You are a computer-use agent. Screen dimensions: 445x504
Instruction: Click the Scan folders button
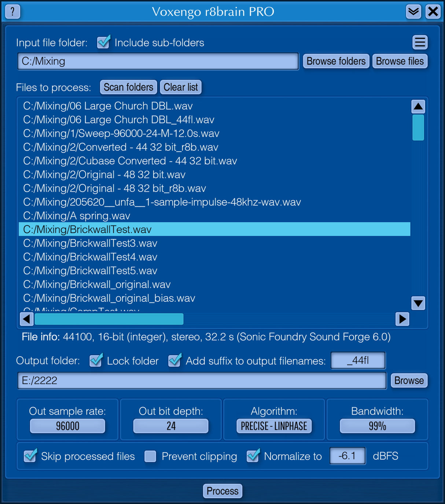point(128,87)
